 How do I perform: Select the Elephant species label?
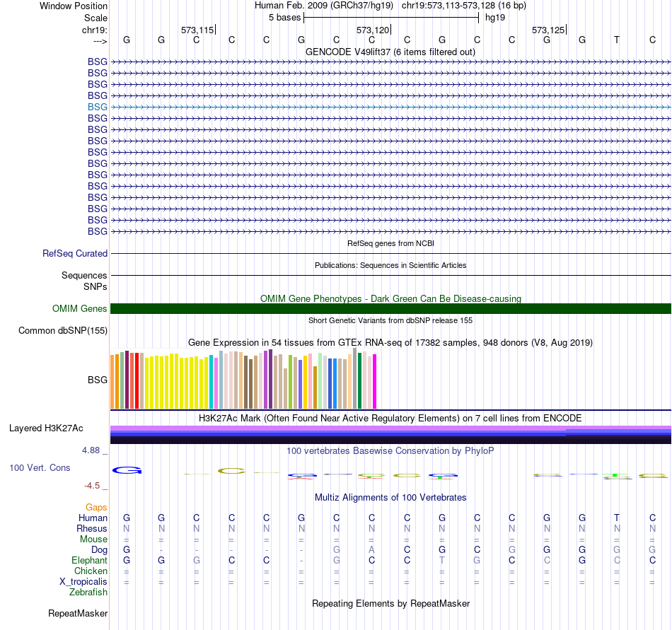[89, 560]
